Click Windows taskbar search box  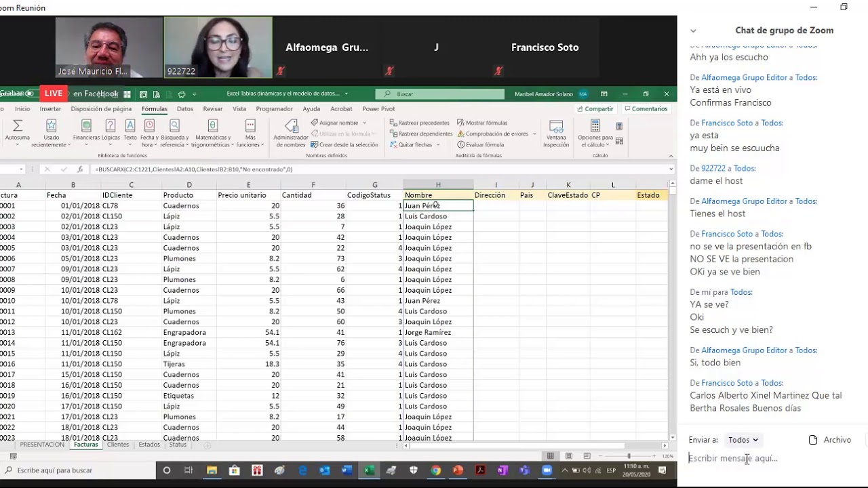coord(77,470)
